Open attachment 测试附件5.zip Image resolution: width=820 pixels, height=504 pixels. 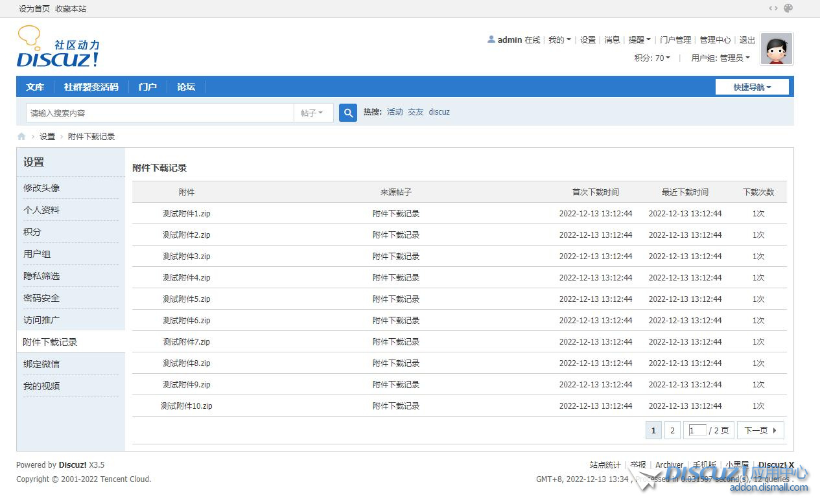tap(187, 299)
